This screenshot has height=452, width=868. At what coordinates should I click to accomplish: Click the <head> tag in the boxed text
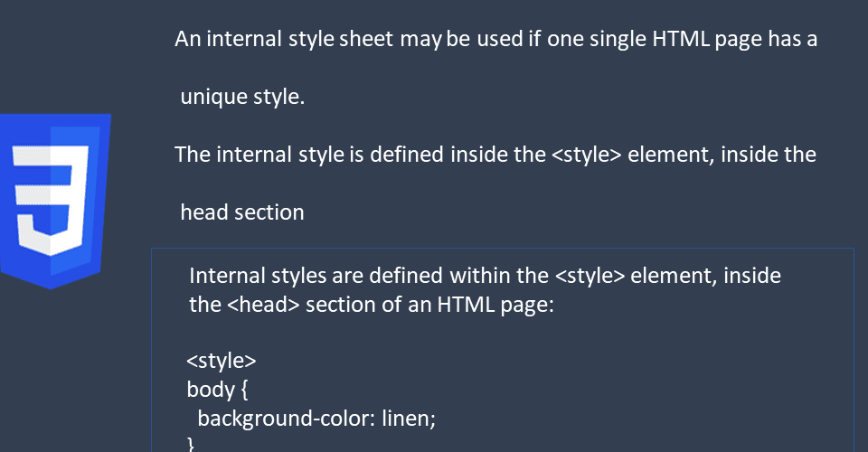tap(263, 305)
